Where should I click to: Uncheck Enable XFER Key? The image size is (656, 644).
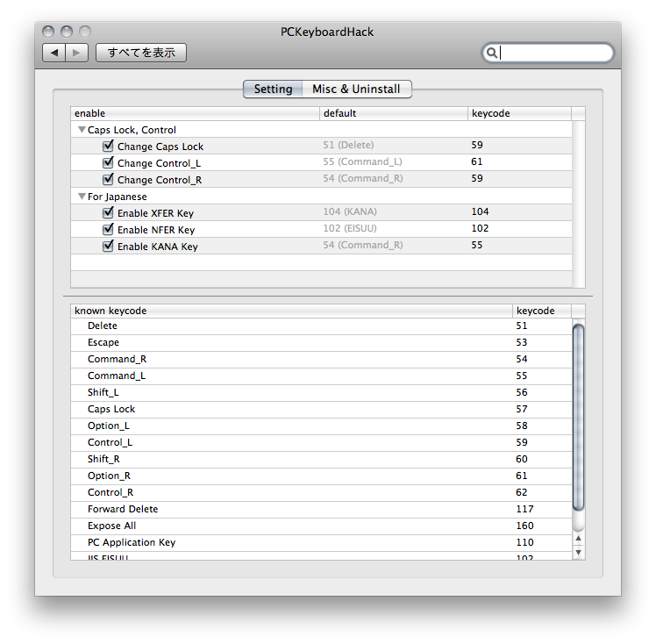coord(108,212)
